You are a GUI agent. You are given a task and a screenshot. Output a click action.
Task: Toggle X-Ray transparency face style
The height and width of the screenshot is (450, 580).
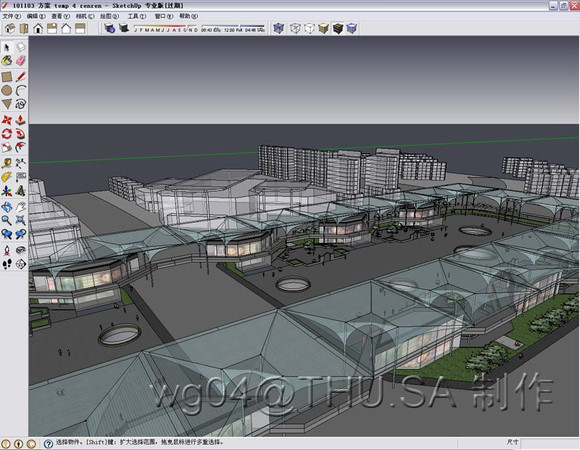pos(279,28)
